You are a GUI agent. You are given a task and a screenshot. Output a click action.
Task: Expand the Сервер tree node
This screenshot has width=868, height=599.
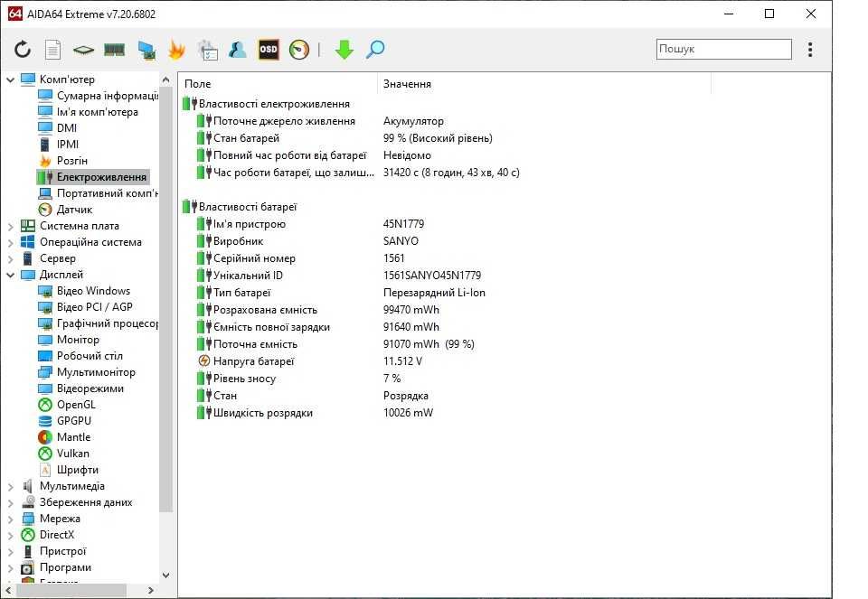(11, 259)
